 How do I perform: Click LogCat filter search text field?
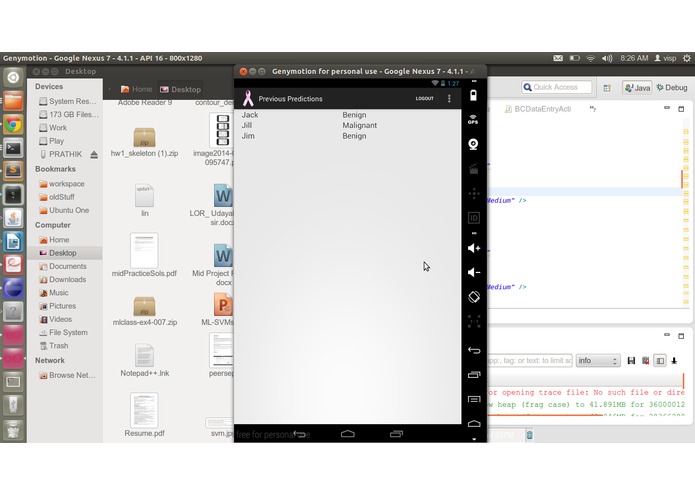click(530, 361)
